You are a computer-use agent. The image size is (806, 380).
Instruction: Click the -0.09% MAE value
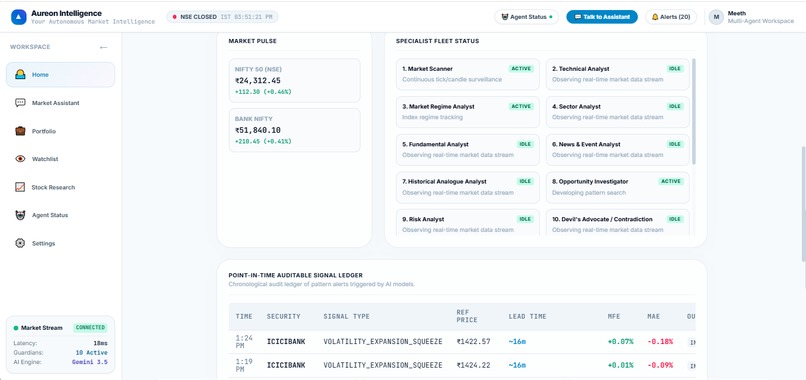click(660, 365)
